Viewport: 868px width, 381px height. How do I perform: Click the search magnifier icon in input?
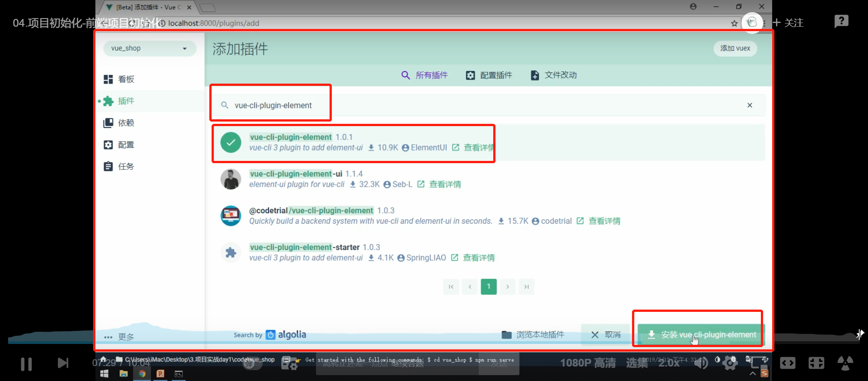(224, 105)
